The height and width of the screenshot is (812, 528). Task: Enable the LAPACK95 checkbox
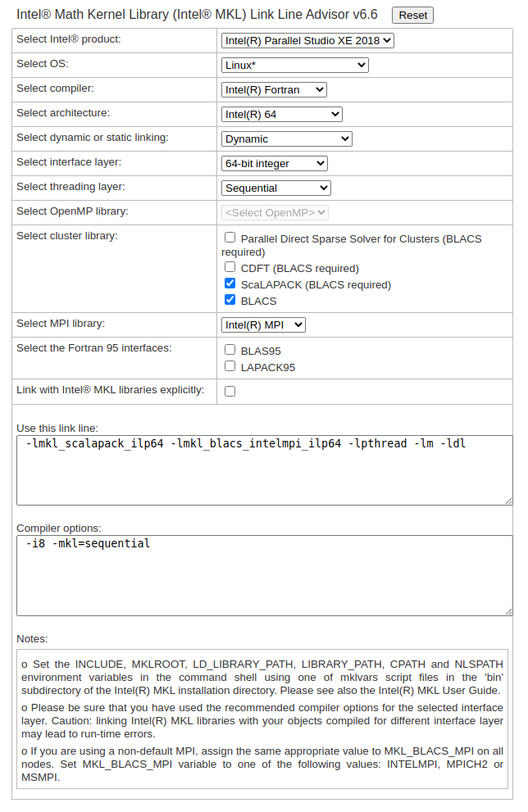pyautogui.click(x=230, y=366)
